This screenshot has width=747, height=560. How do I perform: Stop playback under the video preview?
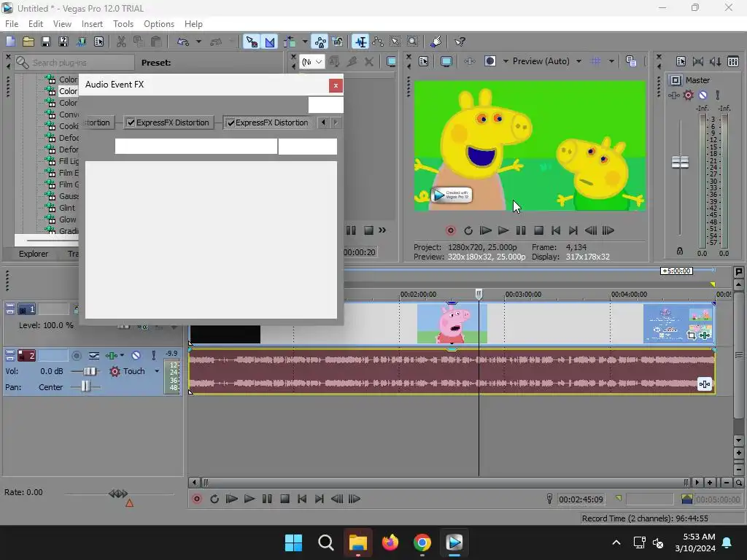click(538, 230)
